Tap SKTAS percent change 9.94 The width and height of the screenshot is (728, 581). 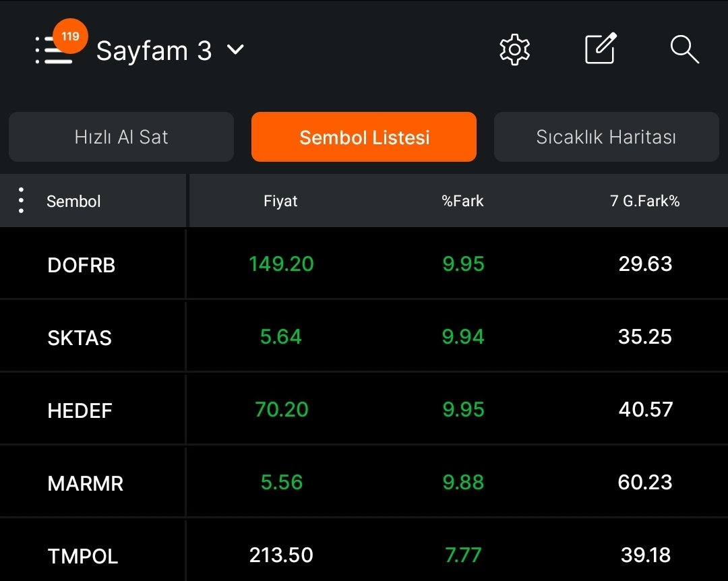tap(463, 337)
